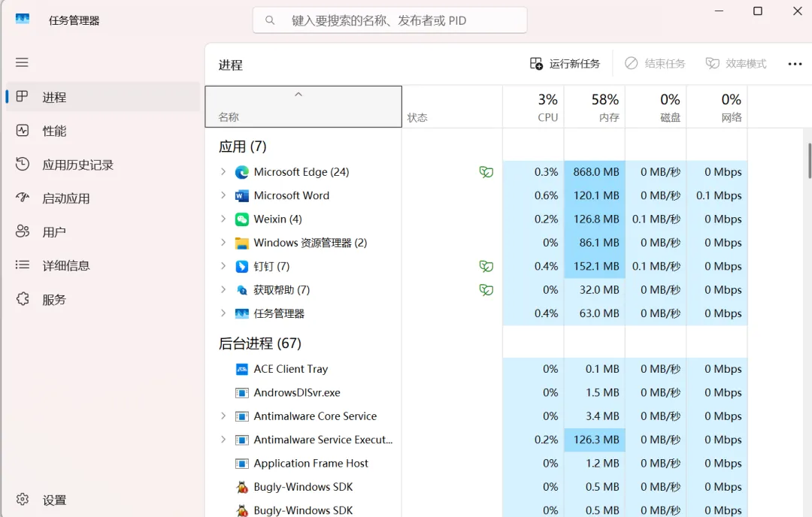This screenshot has width=812, height=517.
Task: Click the Task Manager app icon in title bar
Action: tap(23, 20)
